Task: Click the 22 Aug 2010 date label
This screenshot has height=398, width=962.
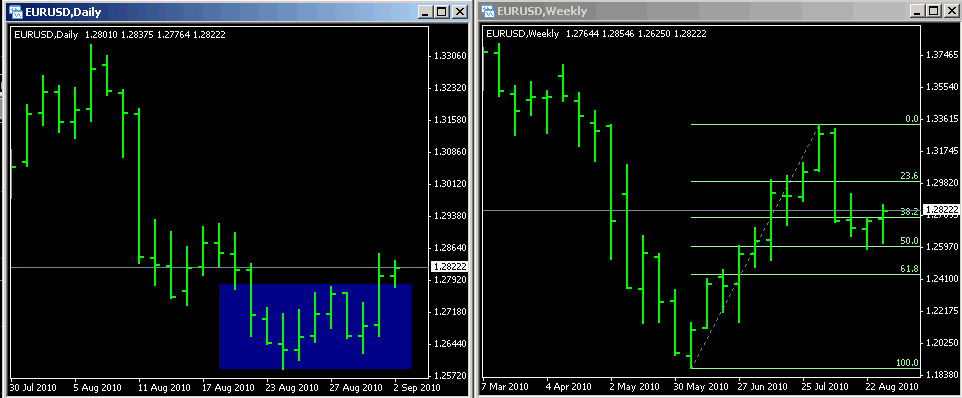Action: point(893,387)
